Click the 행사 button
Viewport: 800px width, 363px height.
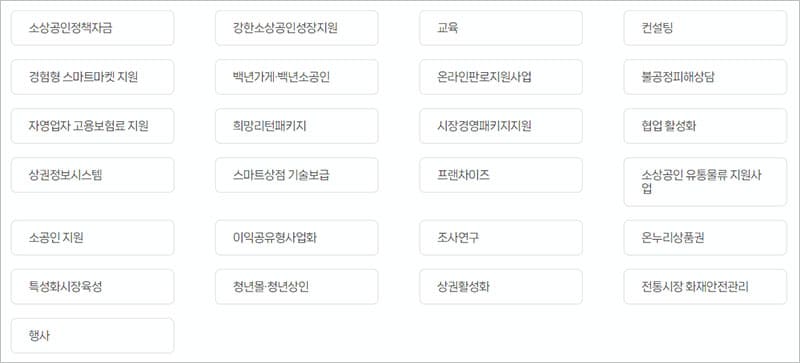click(x=92, y=336)
